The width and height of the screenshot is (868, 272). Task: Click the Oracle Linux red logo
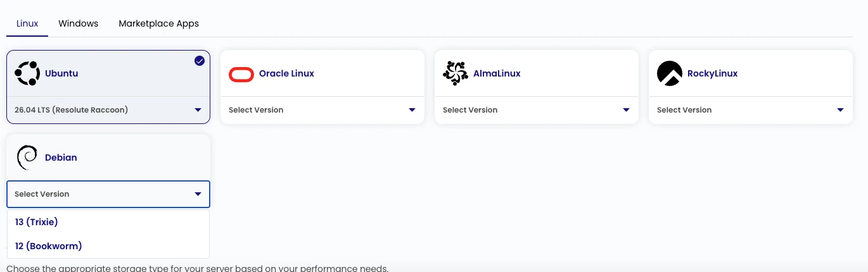click(x=241, y=74)
